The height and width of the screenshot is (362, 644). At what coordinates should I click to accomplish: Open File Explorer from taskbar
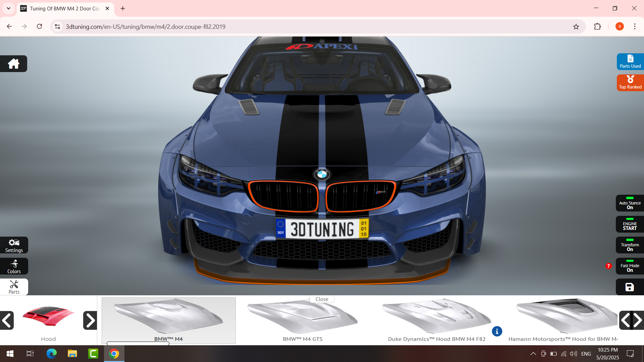[72, 354]
